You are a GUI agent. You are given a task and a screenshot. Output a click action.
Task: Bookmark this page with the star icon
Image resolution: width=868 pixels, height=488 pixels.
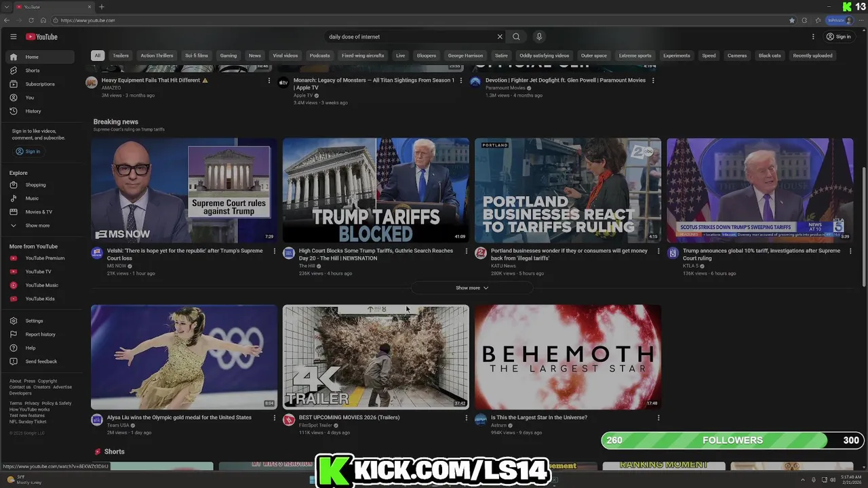coord(792,20)
